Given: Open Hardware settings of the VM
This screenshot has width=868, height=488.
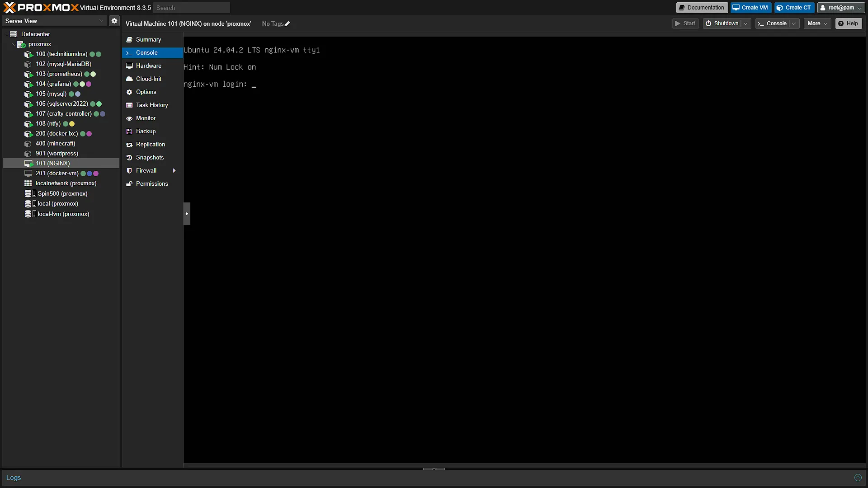Looking at the screenshot, I should [152, 66].
